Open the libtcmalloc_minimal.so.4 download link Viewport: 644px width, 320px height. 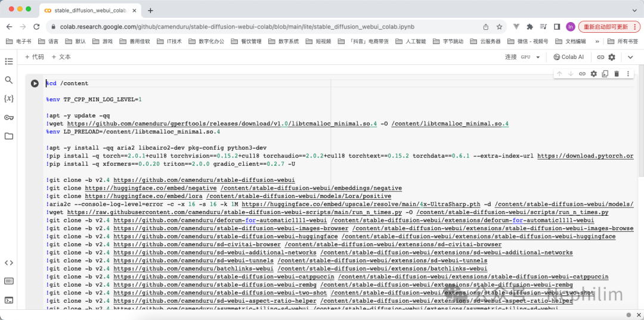[222, 123]
